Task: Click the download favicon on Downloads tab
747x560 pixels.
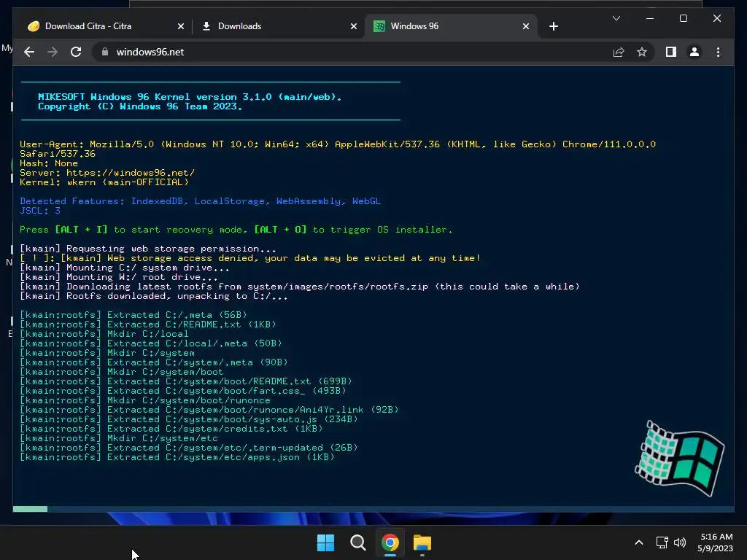Action: (206, 26)
